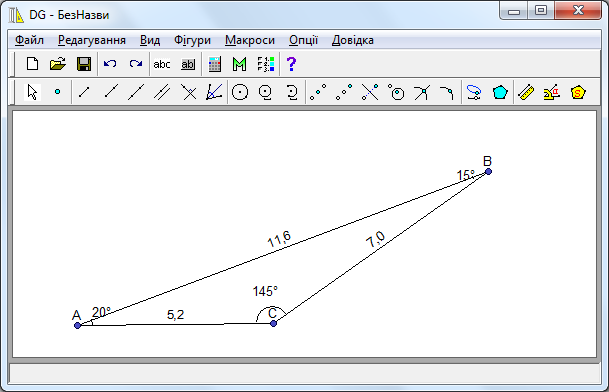The height and width of the screenshot is (392, 609).
Task: Select the single Point tool
Action: [x=57, y=92]
